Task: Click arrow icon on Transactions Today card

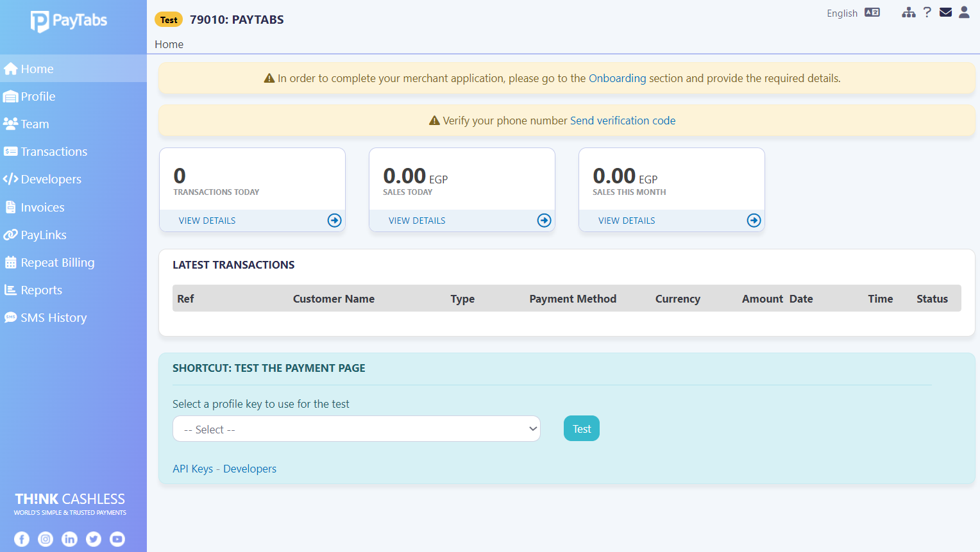Action: (x=334, y=221)
